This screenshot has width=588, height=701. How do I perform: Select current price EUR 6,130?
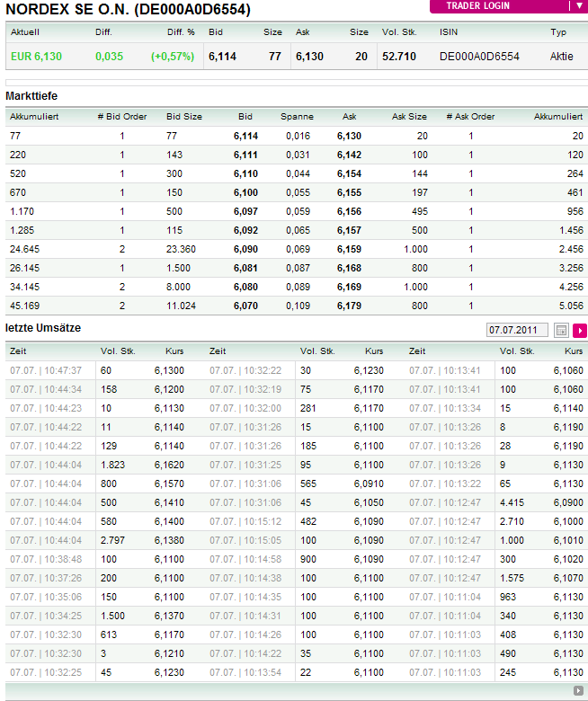(x=36, y=57)
